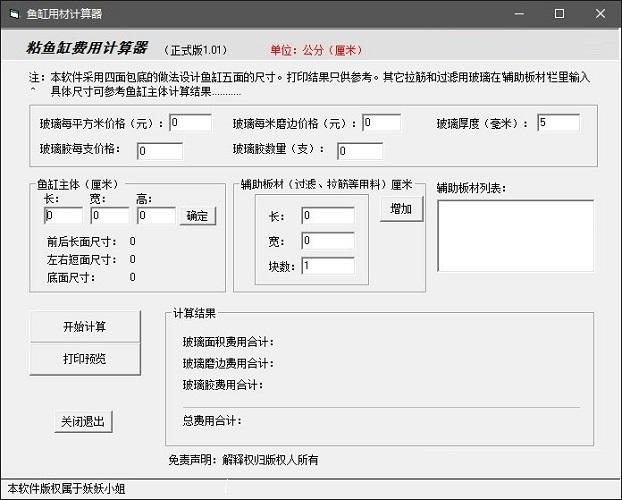Viewport: 622px width, 500px height.
Task: Start calculation with 开始计算 button
Action: pyautogui.click(x=84, y=327)
